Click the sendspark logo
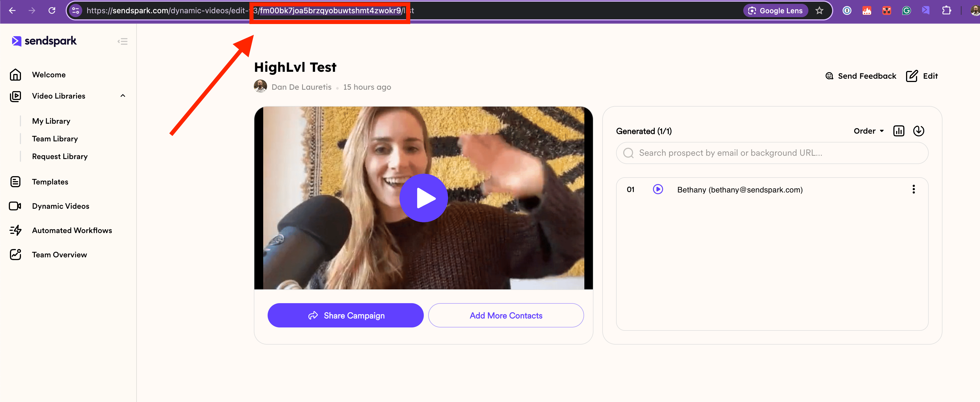 click(44, 41)
